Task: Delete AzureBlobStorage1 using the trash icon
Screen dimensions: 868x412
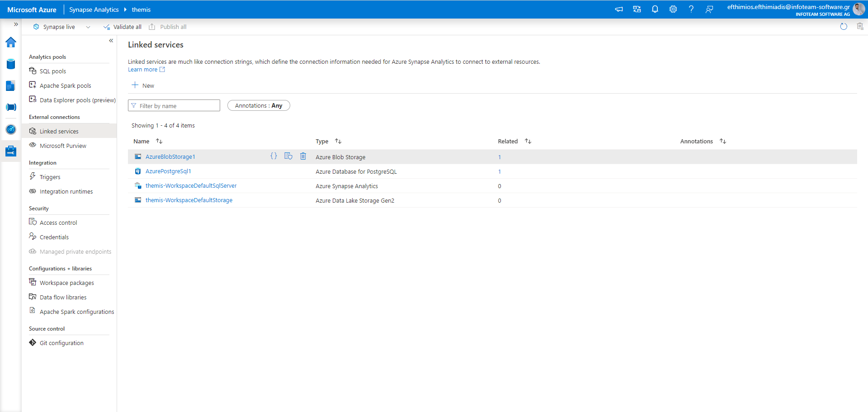Action: click(x=303, y=156)
